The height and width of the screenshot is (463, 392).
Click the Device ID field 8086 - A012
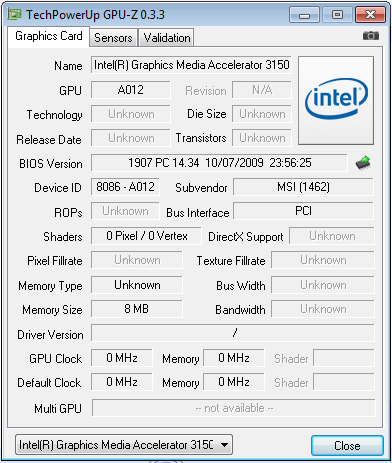[x=125, y=187]
